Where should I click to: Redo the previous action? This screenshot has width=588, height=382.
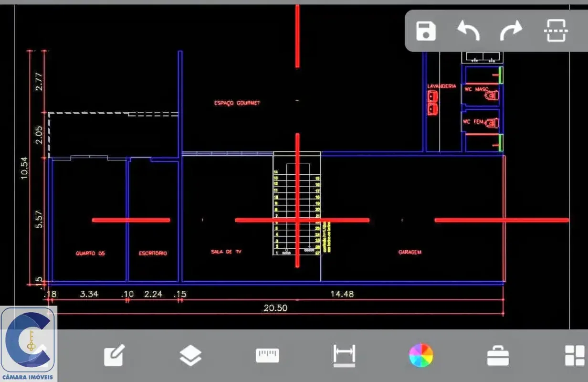coord(511,31)
